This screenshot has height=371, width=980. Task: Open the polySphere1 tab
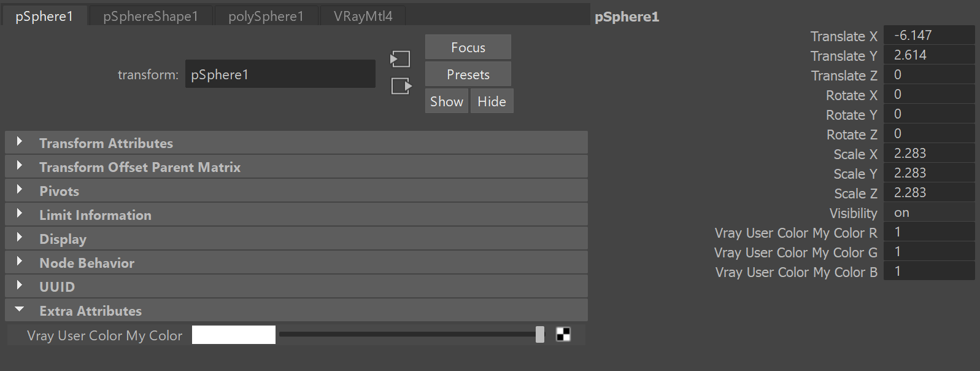click(x=266, y=16)
